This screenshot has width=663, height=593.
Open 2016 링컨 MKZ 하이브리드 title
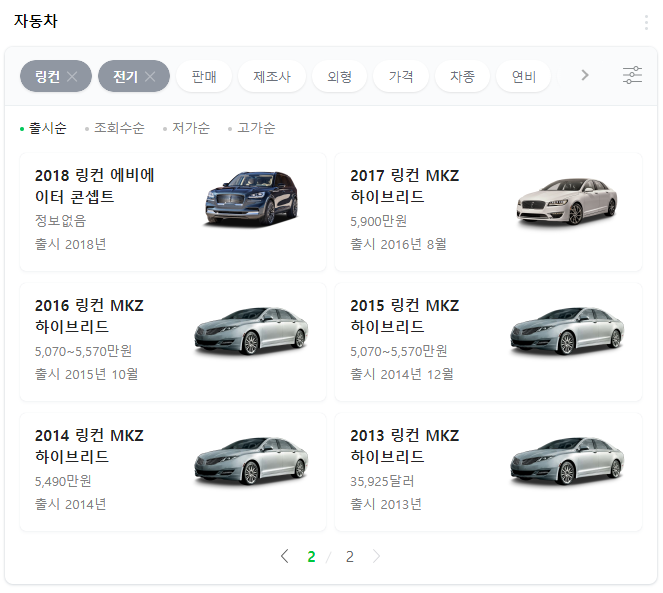click(x=89, y=316)
